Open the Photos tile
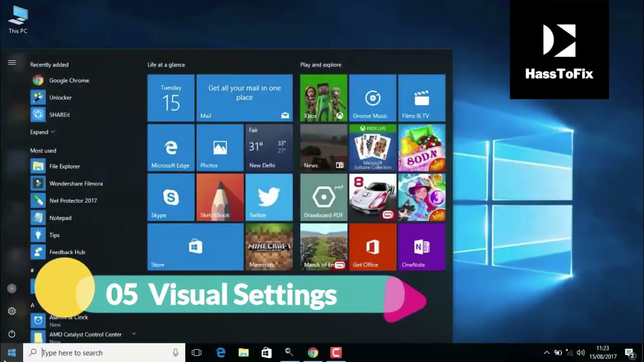644x362 pixels. click(220, 148)
